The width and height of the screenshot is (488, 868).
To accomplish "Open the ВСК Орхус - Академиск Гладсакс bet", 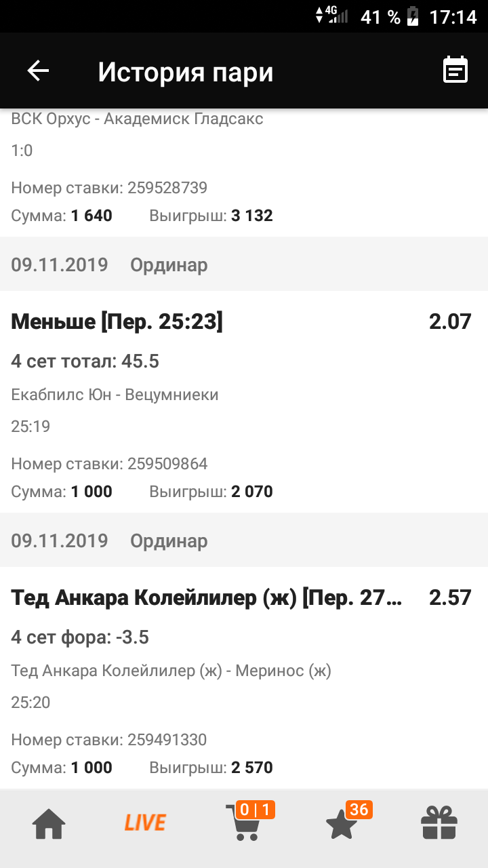I will tap(138, 119).
